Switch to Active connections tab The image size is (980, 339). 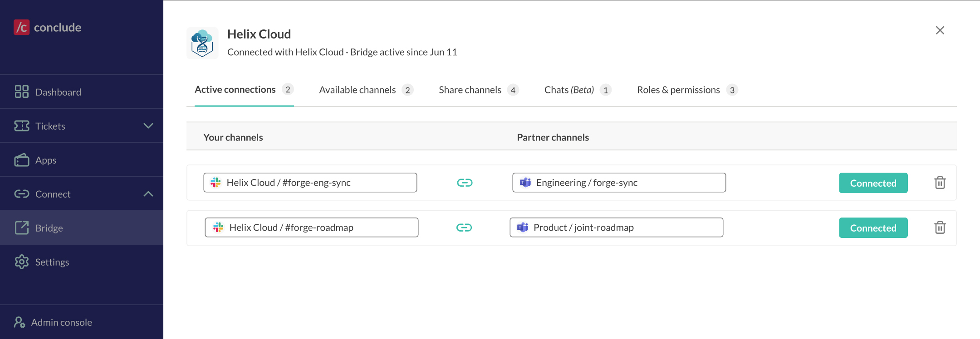tap(244, 90)
